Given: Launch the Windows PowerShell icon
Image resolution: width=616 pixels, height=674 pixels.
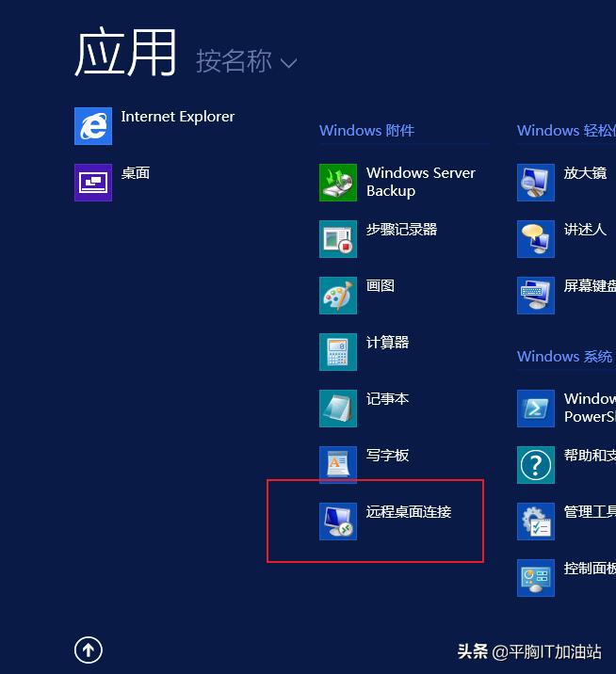Looking at the screenshot, I should pos(536,409).
